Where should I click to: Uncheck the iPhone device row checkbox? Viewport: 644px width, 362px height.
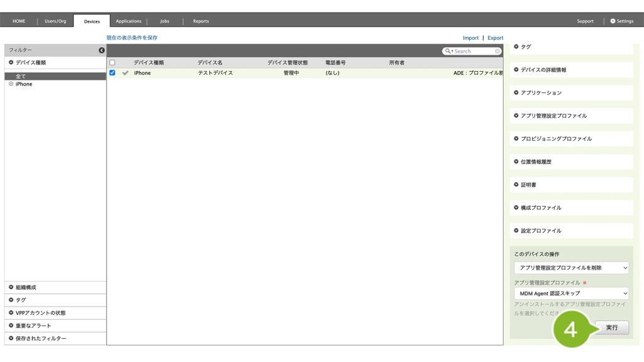click(x=113, y=73)
